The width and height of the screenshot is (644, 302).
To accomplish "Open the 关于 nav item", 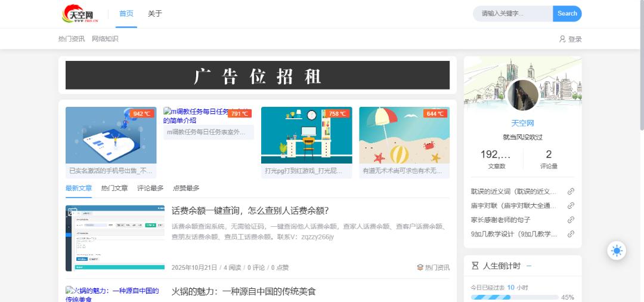I will [155, 14].
